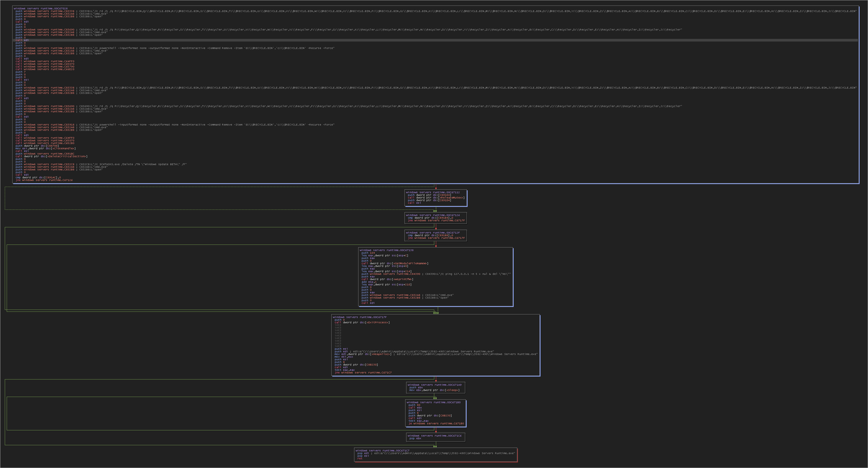Click the '<GetModuleFileNameW>' call instruction
Image resolution: width=868 pixels, height=468 pixels.
tap(395, 263)
